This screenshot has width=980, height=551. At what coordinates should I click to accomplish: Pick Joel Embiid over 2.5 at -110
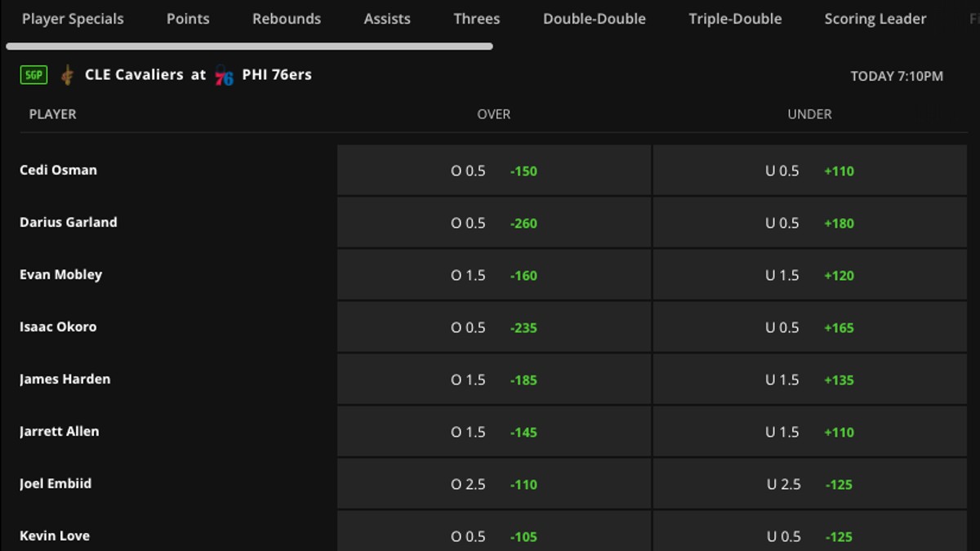[494, 484]
